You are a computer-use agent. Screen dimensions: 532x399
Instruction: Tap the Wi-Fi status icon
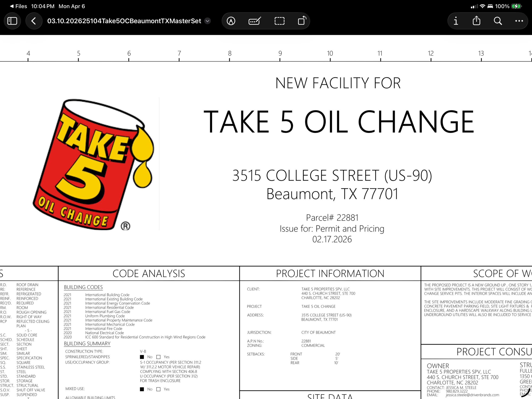(x=482, y=6)
